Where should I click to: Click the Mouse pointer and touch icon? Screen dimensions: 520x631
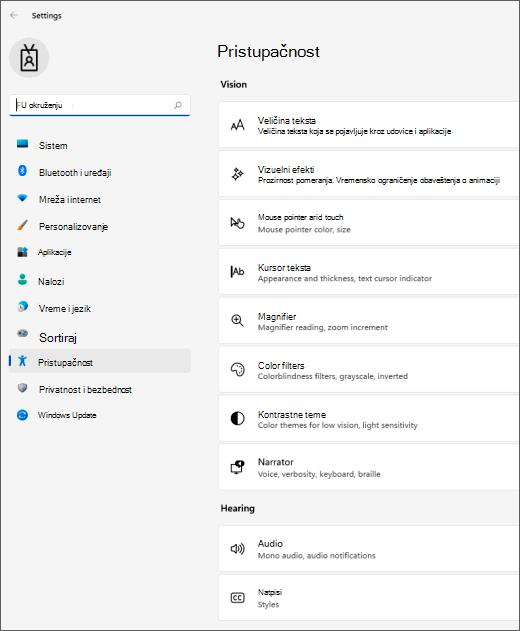[237, 223]
